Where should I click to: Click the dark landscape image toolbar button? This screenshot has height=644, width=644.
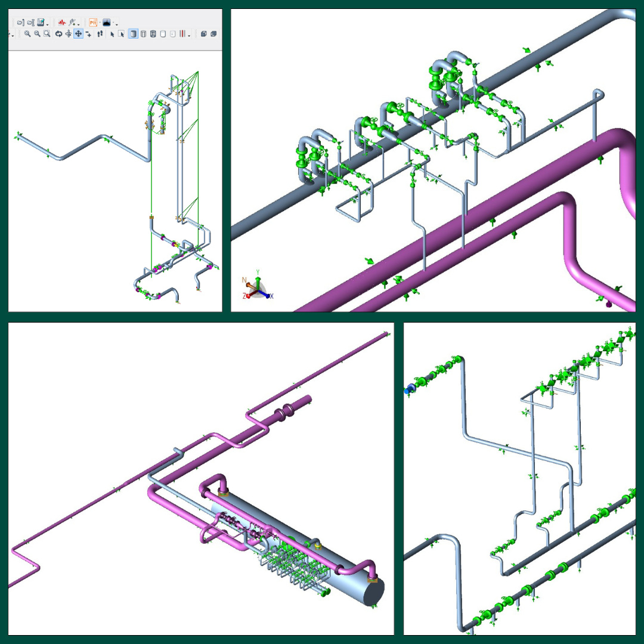pyautogui.click(x=107, y=22)
